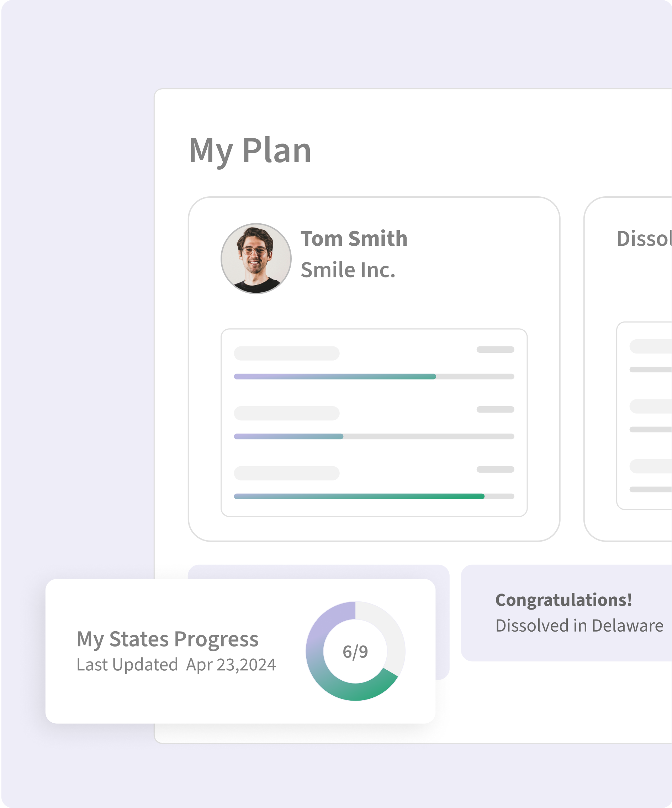Click the Smile Inc. company name

pos(348,270)
